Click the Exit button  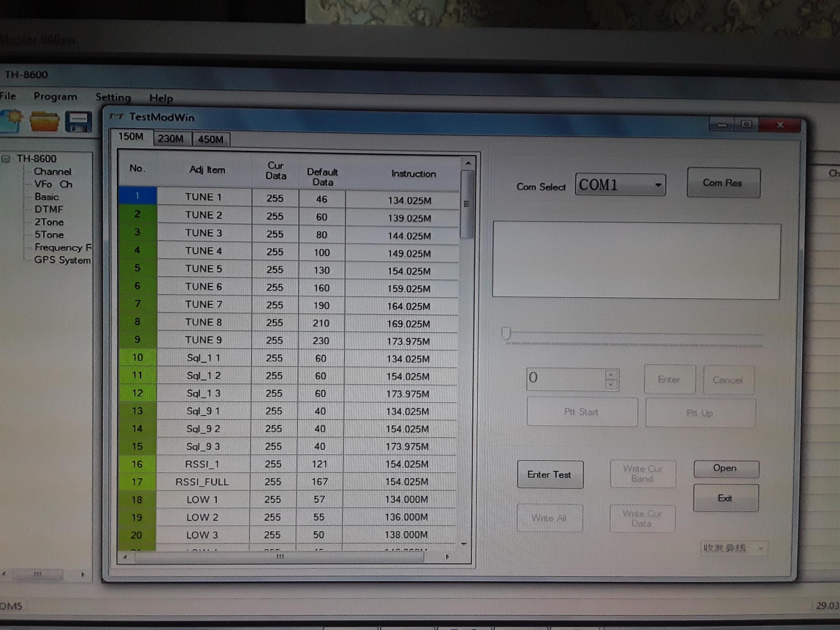tap(725, 498)
